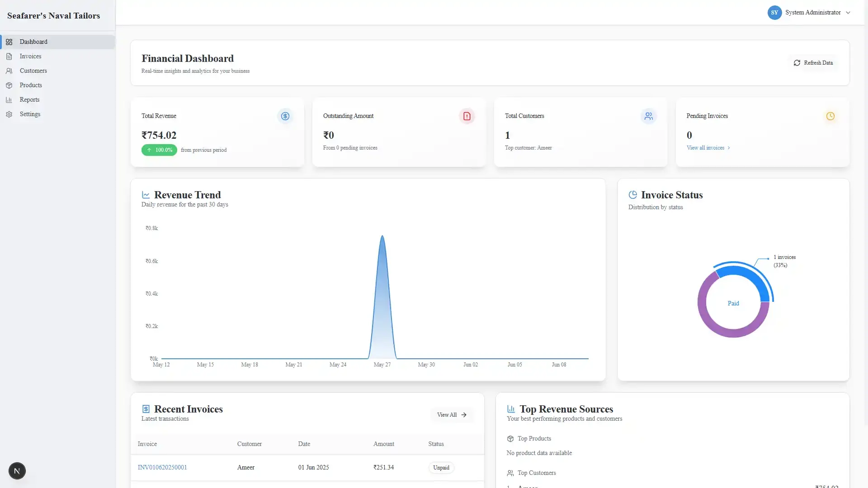
Task: Click the Top Revenue Sources bar icon
Action: tap(511, 409)
